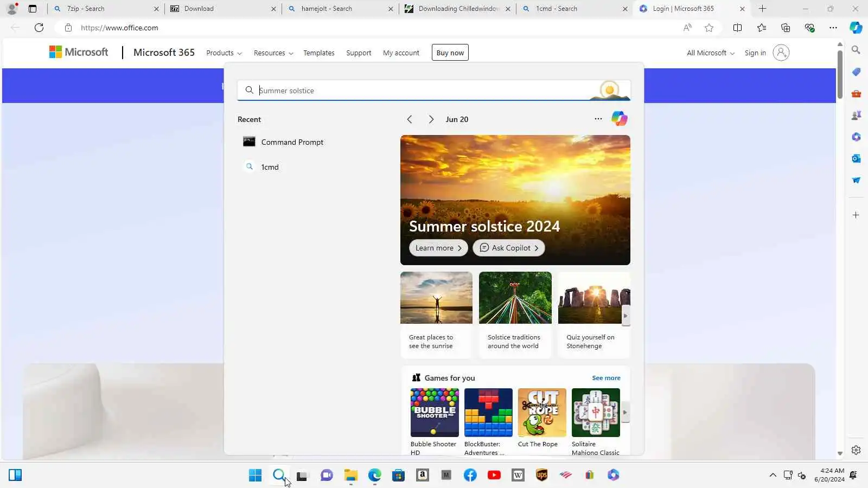Viewport: 868px width, 488px height.
Task: Go to the next day in search highlights
Action: point(431,119)
